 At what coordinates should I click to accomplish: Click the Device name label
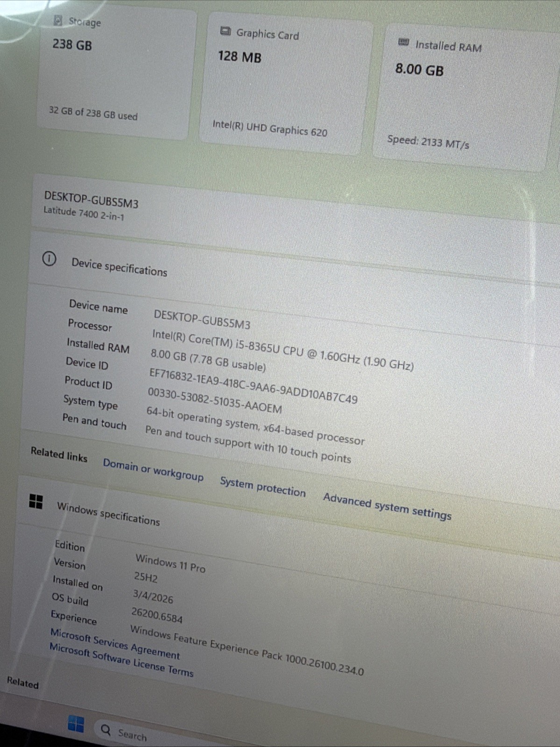tap(99, 306)
